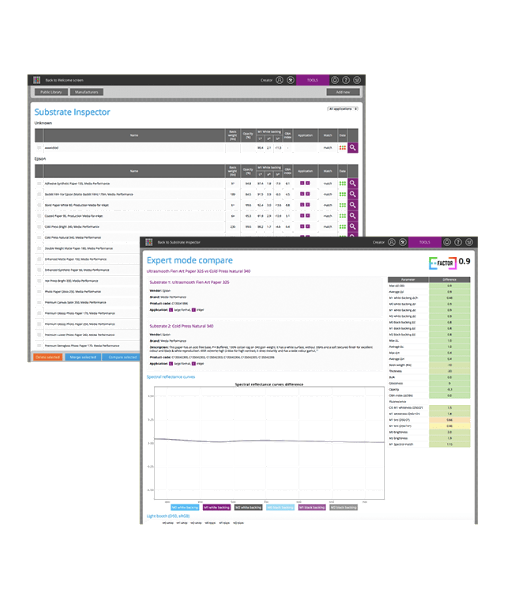The height and width of the screenshot is (600, 505).
Task: Click Creator label in Expert compare header
Action: click(x=379, y=242)
